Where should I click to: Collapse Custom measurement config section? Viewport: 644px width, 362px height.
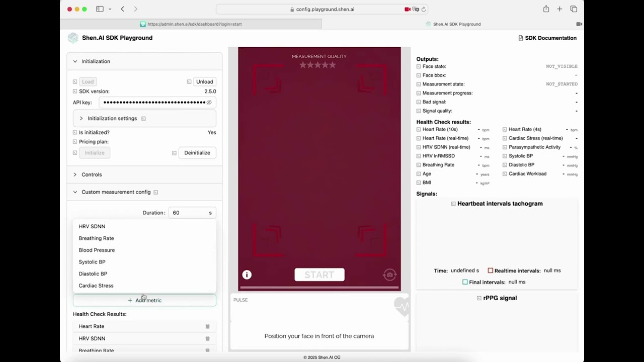click(x=75, y=192)
